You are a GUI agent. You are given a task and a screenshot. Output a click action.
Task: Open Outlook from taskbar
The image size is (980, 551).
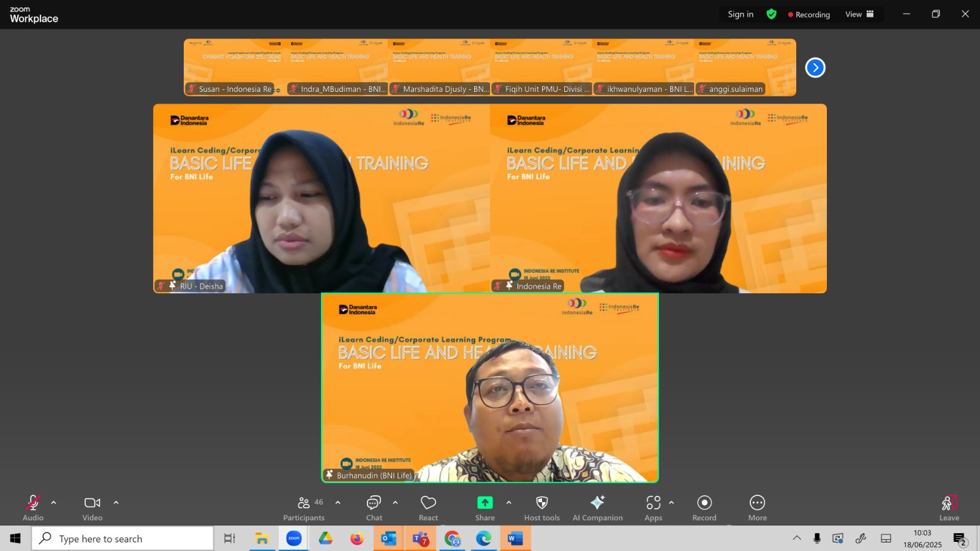[389, 539]
